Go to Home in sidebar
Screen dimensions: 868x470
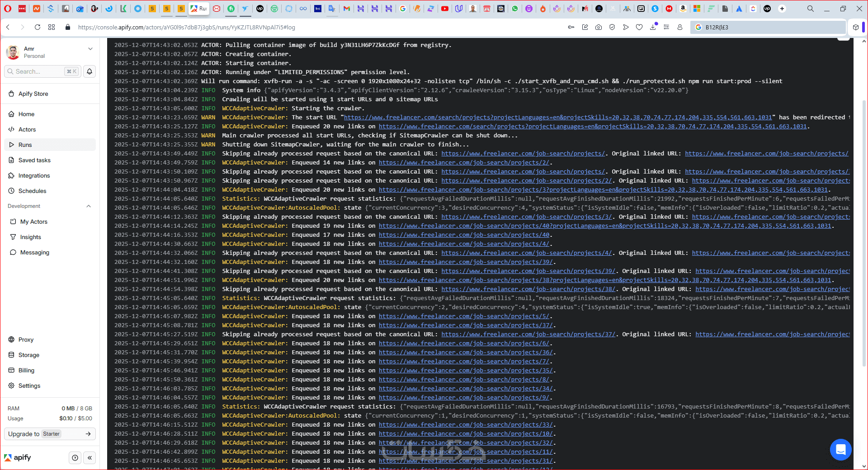50,114
